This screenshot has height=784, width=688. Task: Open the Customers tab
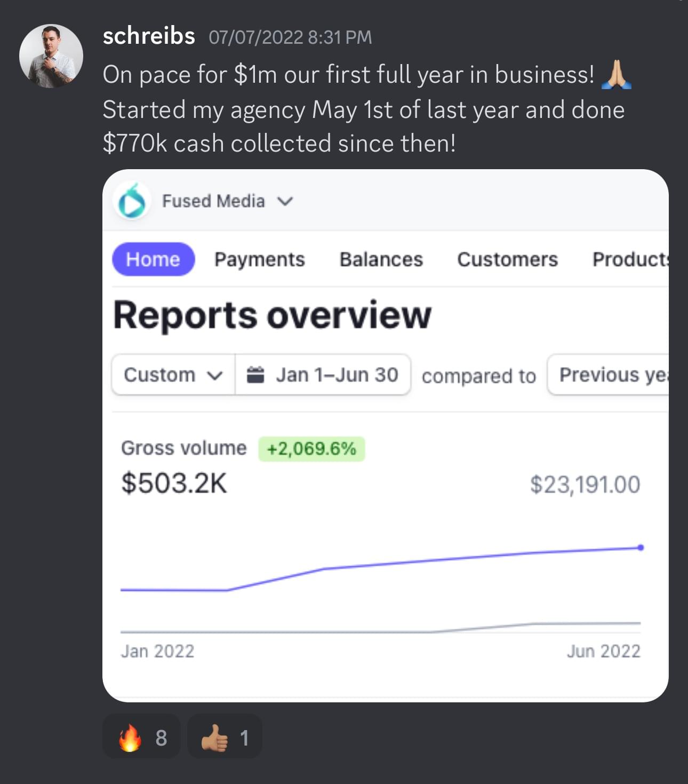click(507, 259)
